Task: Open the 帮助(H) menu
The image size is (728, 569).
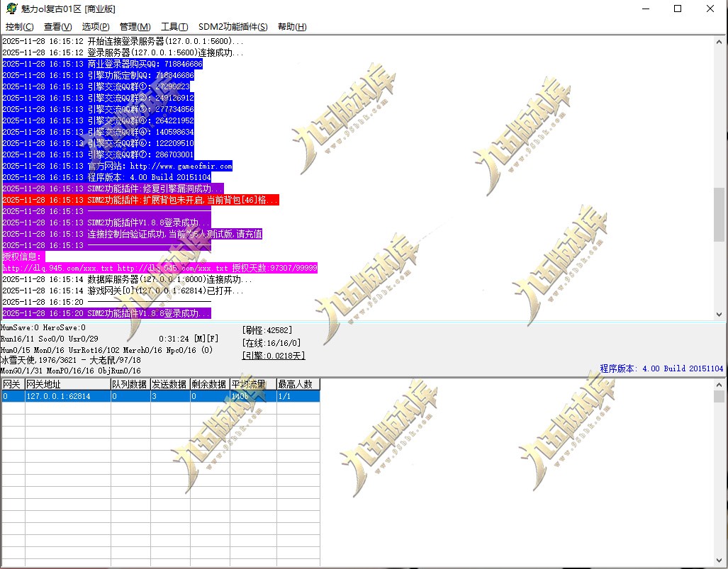Action: [x=292, y=27]
